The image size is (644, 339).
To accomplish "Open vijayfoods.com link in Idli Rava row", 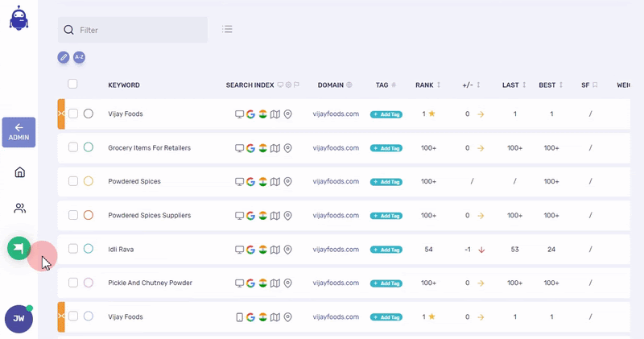I will click(x=336, y=250).
